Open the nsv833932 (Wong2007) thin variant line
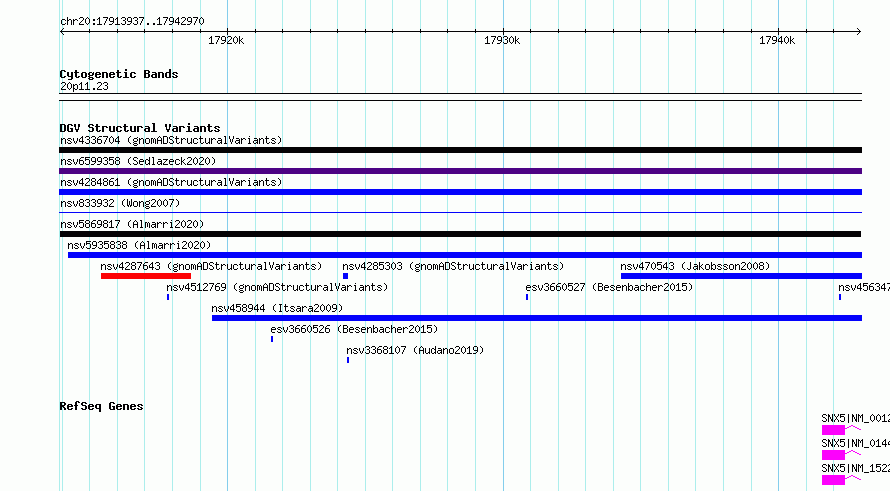This screenshot has width=890, height=491. point(460,213)
